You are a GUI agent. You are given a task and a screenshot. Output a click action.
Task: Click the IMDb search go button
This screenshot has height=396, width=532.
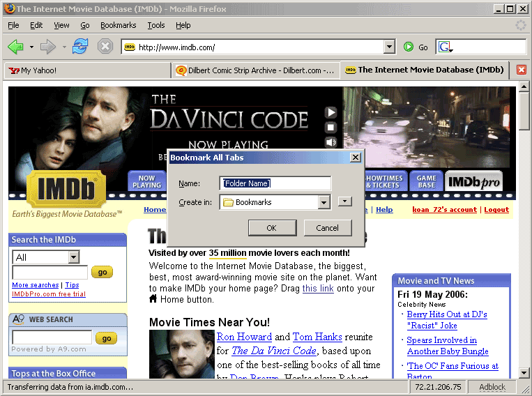(x=102, y=272)
